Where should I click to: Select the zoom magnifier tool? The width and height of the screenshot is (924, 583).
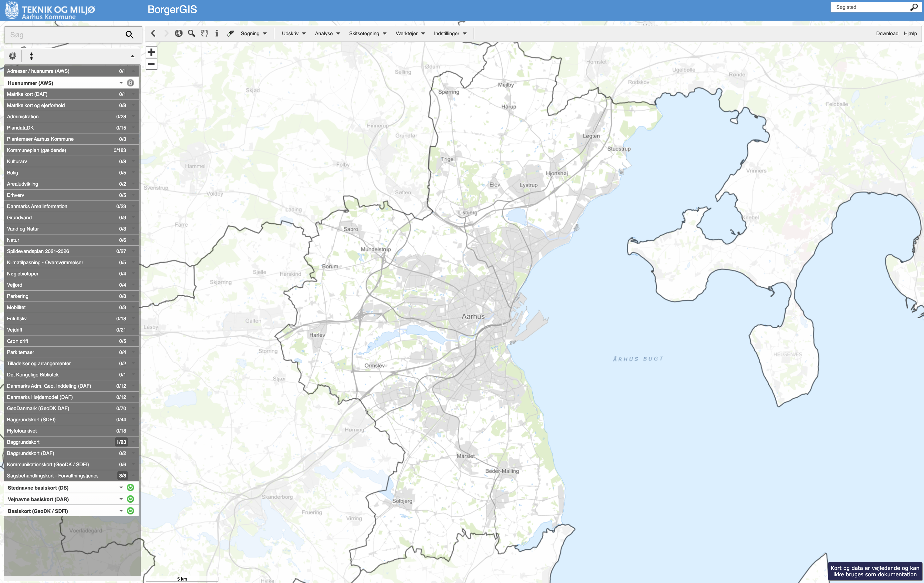(x=191, y=33)
